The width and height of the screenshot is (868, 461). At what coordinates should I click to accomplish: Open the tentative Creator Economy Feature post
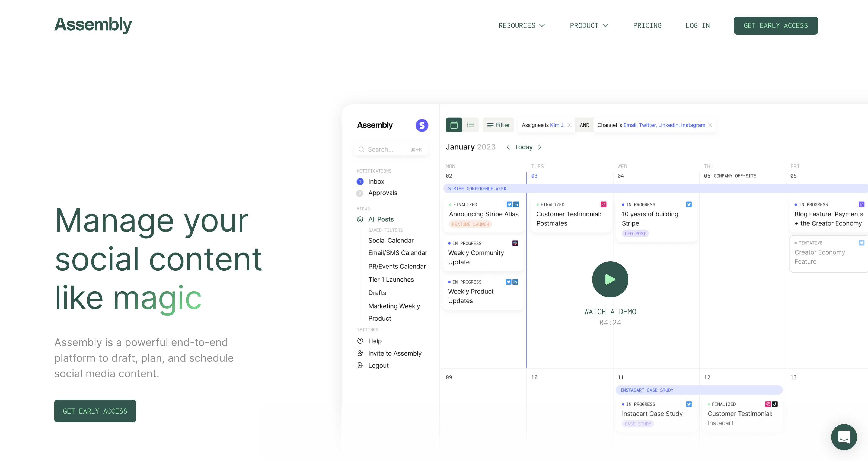829,254
